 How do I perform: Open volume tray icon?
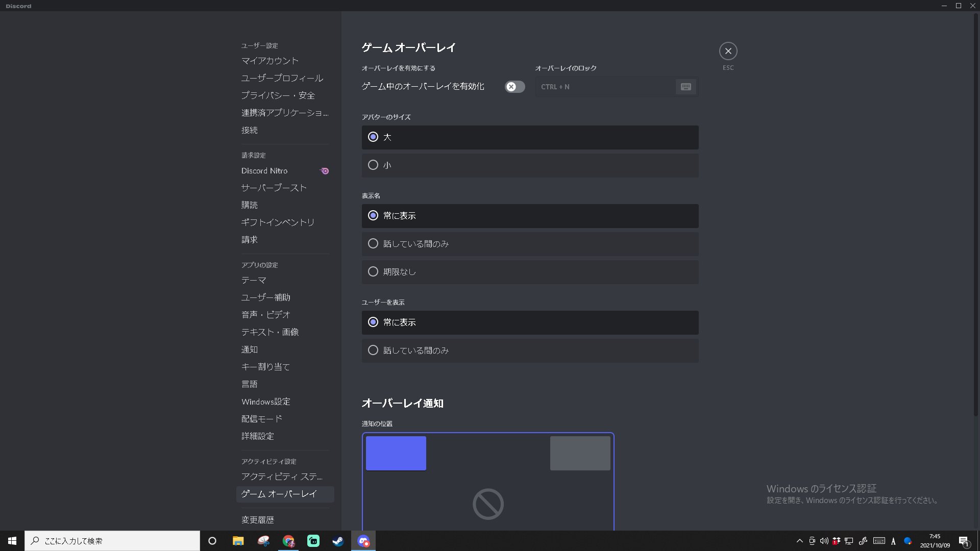(x=824, y=541)
